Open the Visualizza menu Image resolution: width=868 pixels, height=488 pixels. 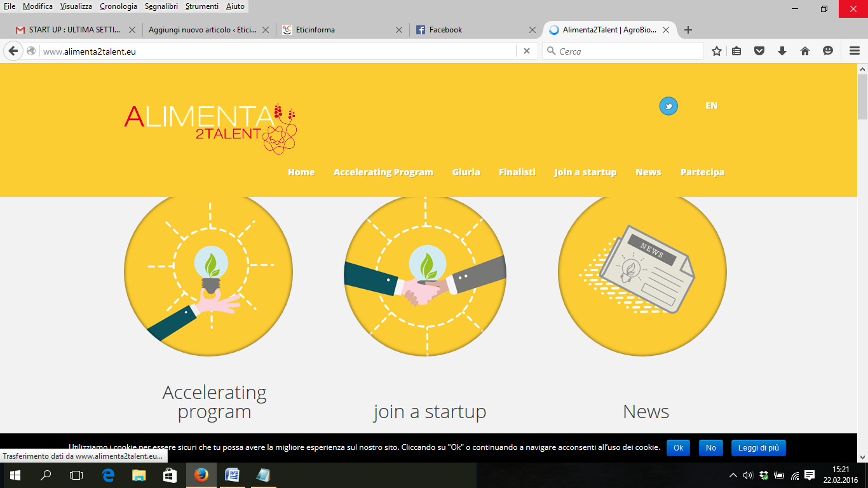coord(76,6)
